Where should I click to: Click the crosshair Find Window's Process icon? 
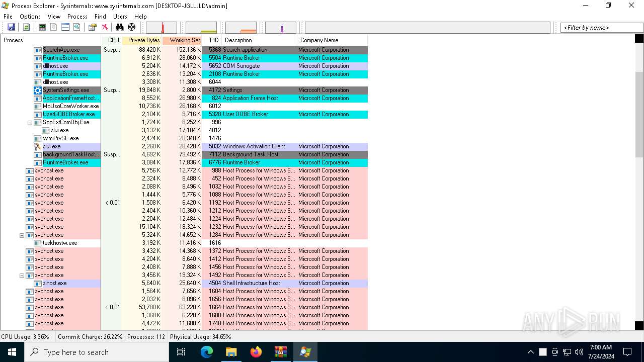(132, 27)
